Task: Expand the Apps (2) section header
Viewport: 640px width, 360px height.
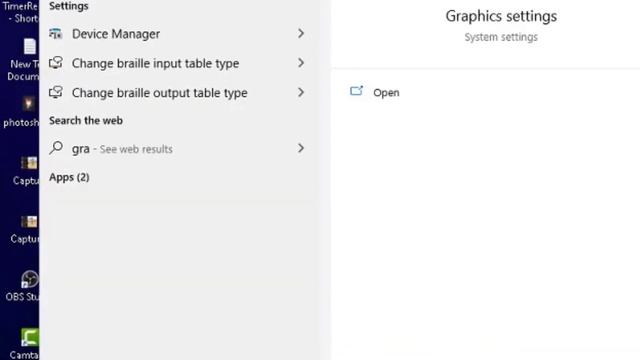Action: (69, 177)
